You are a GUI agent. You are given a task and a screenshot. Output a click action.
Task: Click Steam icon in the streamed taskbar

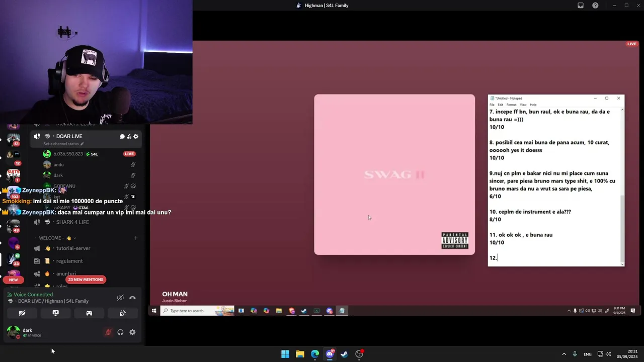(x=304, y=311)
